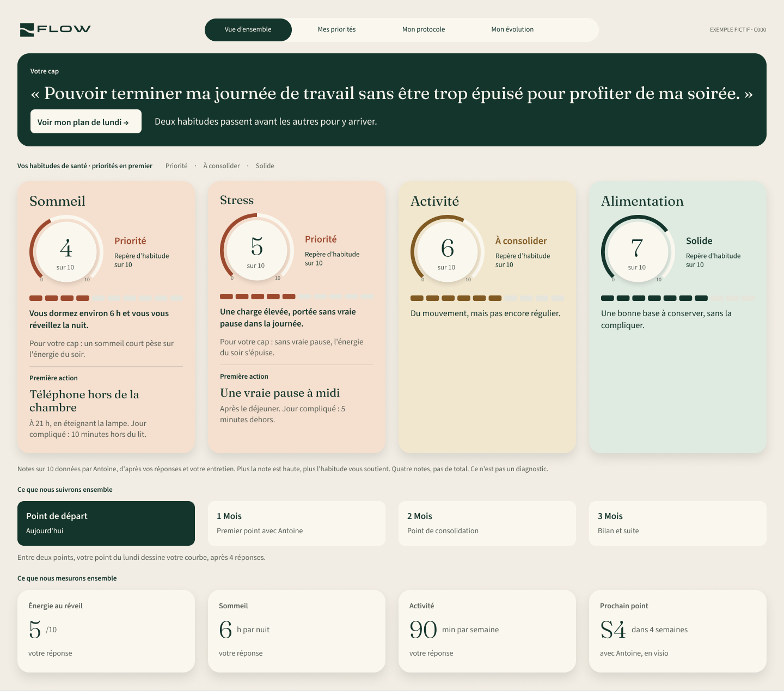This screenshot has height=691, width=784.
Task: Open the Prochain point S4 card
Action: point(678,631)
